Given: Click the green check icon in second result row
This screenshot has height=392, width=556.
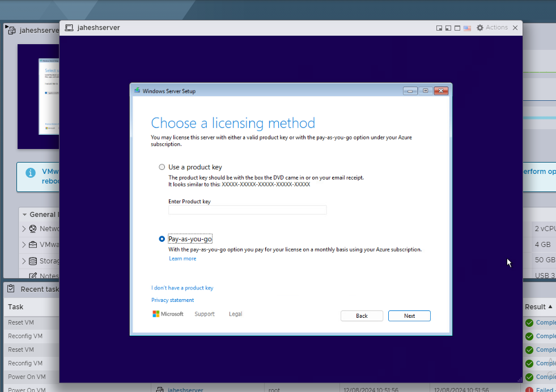Looking at the screenshot, I should click(529, 336).
